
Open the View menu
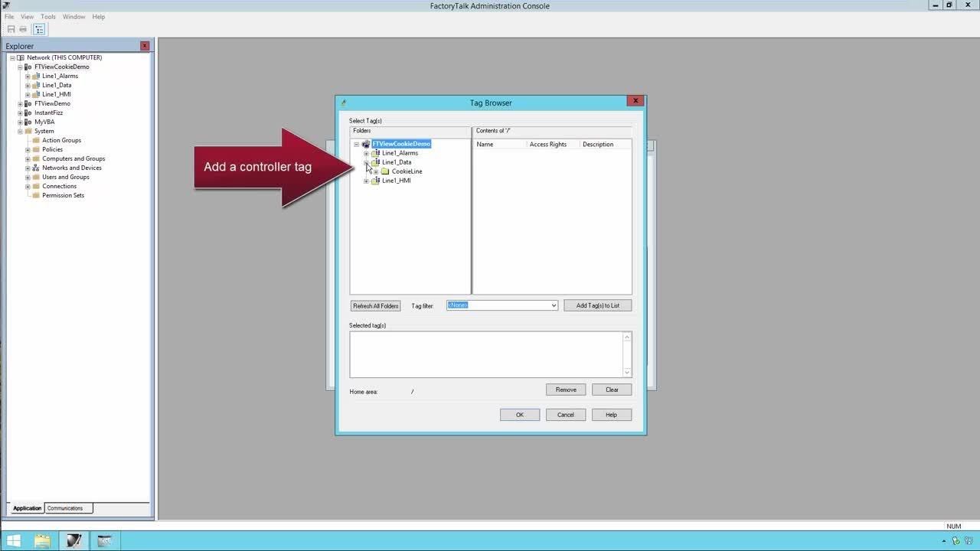27,17
